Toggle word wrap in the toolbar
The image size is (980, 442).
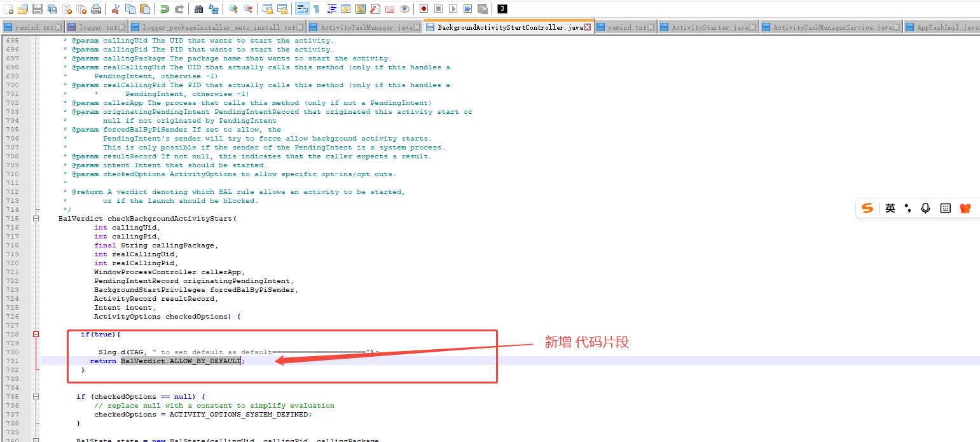point(301,9)
